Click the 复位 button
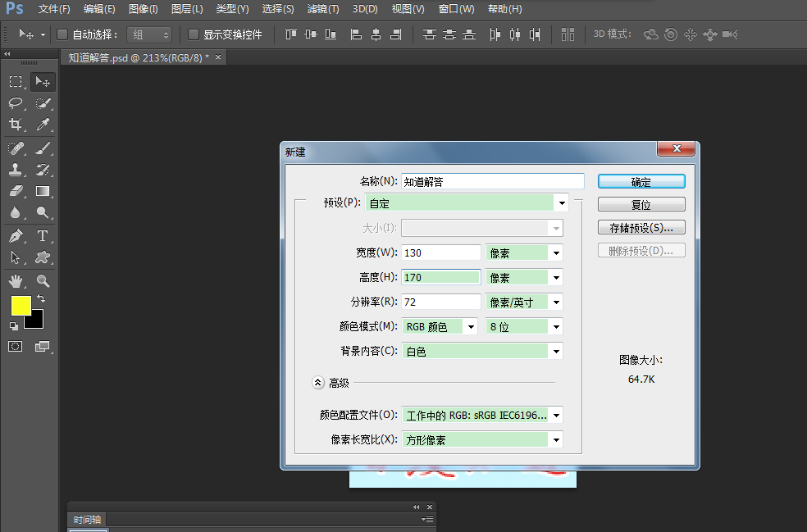The width and height of the screenshot is (807, 532). [x=641, y=204]
